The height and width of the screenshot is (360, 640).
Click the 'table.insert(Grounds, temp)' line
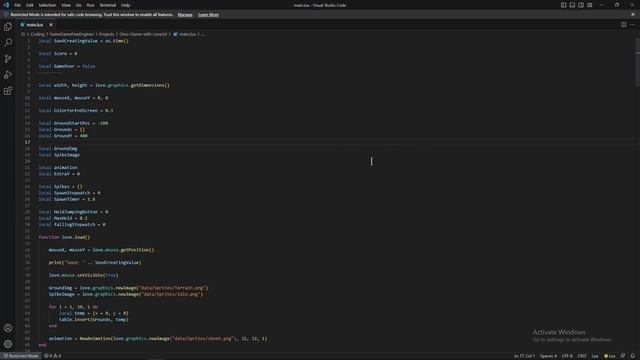click(x=93, y=320)
